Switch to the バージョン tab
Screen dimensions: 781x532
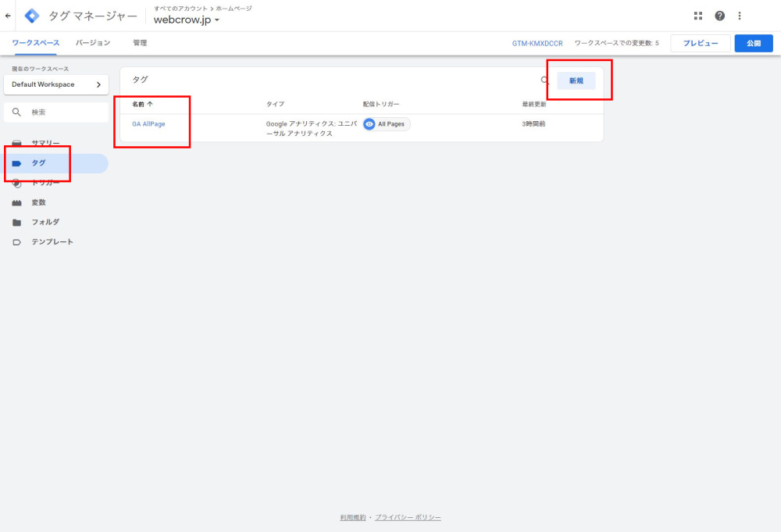[x=93, y=43]
